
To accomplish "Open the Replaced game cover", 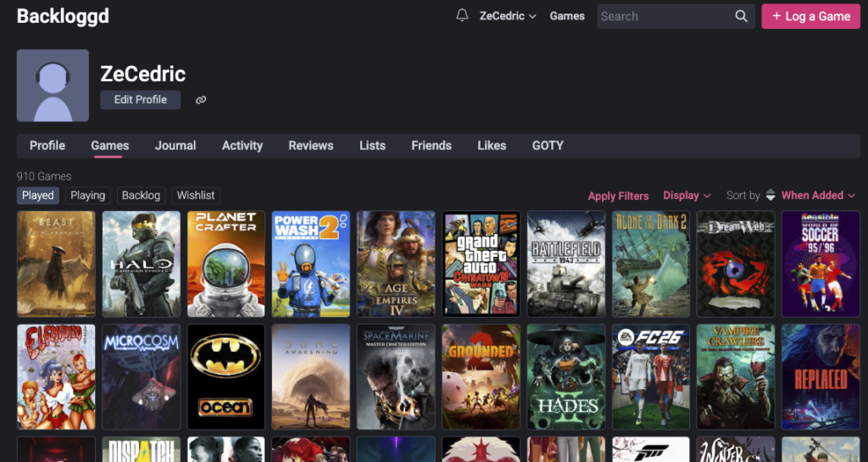I will [x=821, y=376].
